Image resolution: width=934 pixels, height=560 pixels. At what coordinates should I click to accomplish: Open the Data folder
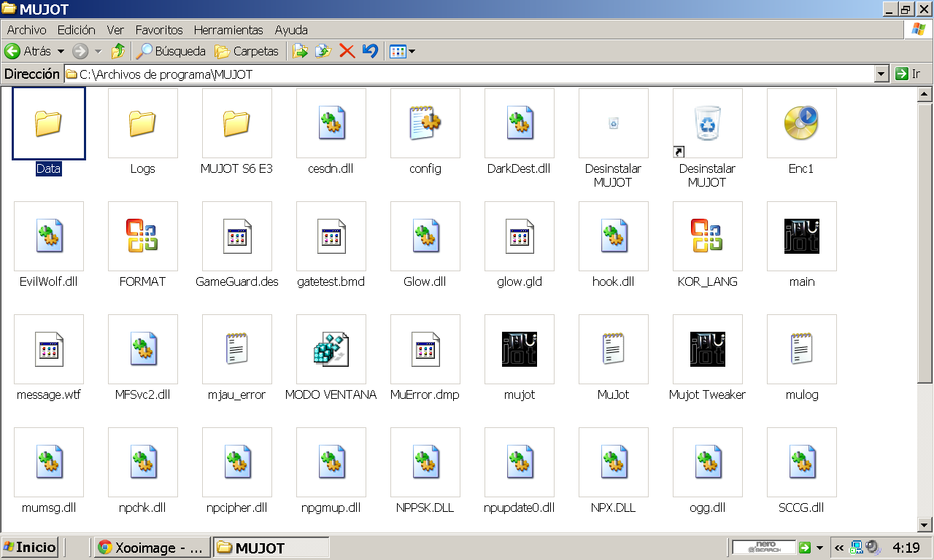click(x=49, y=123)
